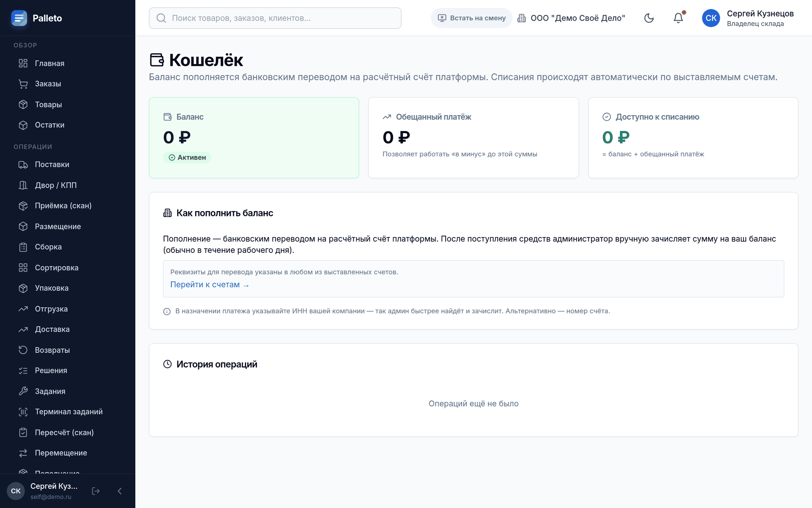Click the Приёмка (скан) package icon

23,206
